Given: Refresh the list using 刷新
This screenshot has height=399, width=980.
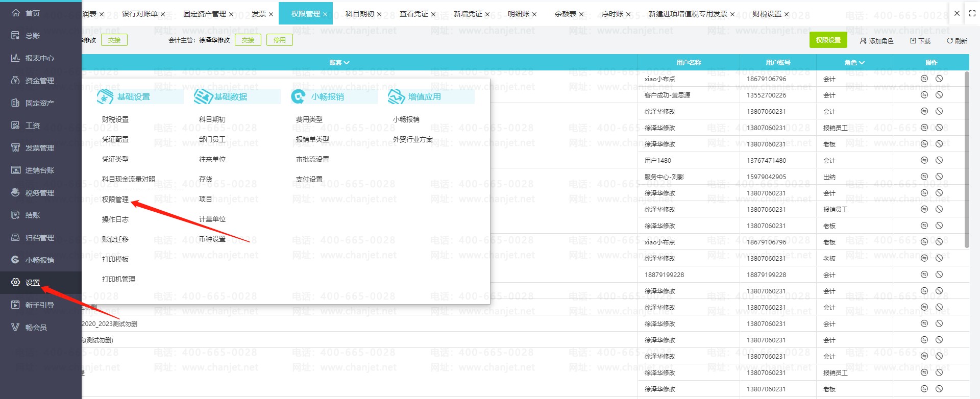Looking at the screenshot, I should 957,41.
